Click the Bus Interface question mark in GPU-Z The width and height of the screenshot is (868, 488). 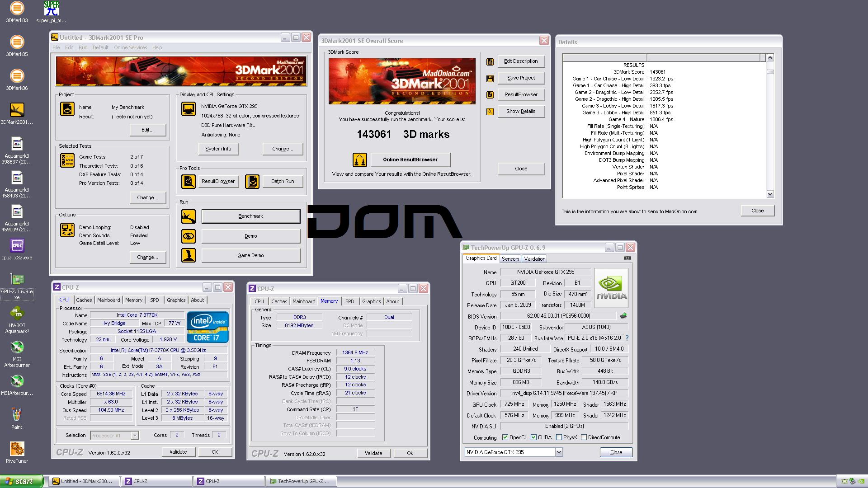(x=627, y=338)
